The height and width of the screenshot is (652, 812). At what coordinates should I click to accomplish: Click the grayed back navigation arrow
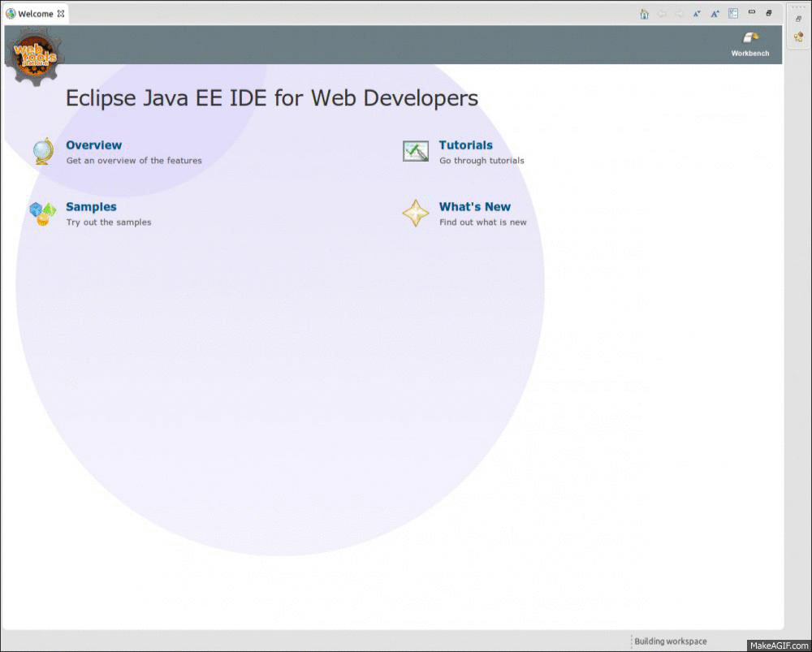pos(661,14)
